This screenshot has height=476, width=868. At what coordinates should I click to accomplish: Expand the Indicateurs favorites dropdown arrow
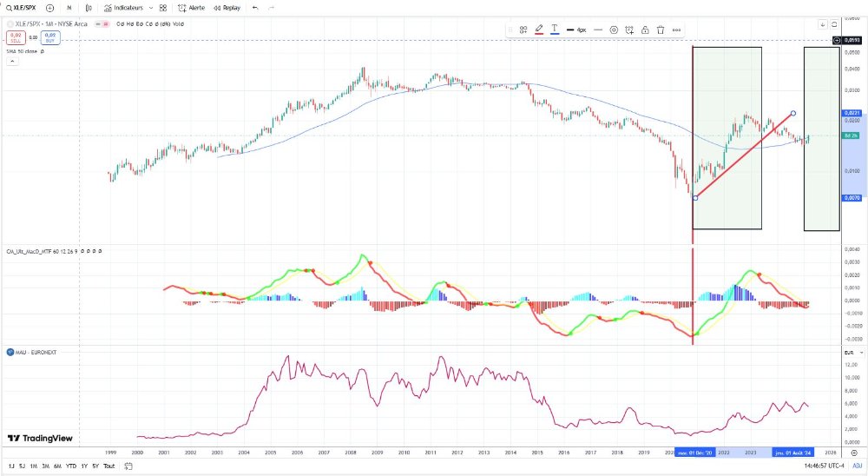[150, 7]
